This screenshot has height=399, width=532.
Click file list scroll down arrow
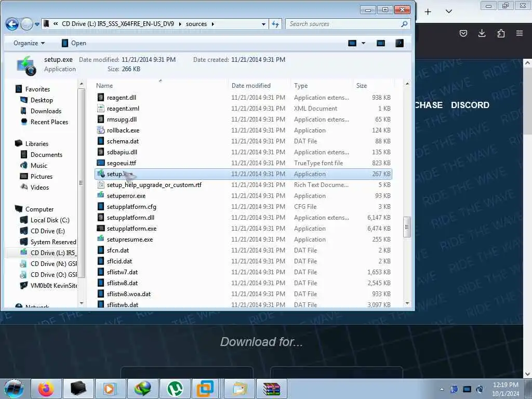407,303
